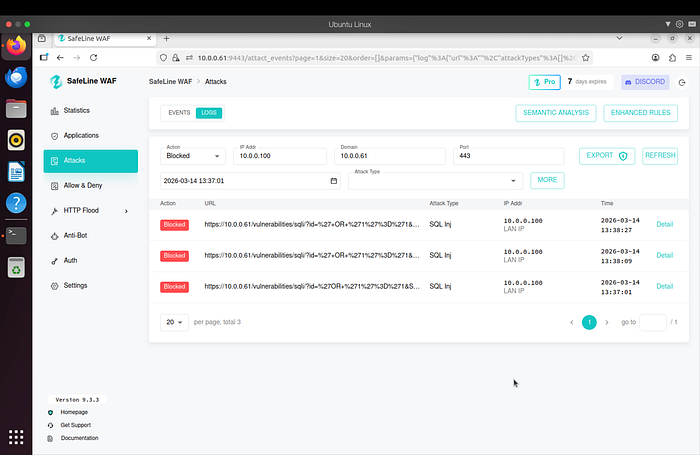Open Firefox extensions puzzle icon
This screenshot has height=455, width=700.
672,58
